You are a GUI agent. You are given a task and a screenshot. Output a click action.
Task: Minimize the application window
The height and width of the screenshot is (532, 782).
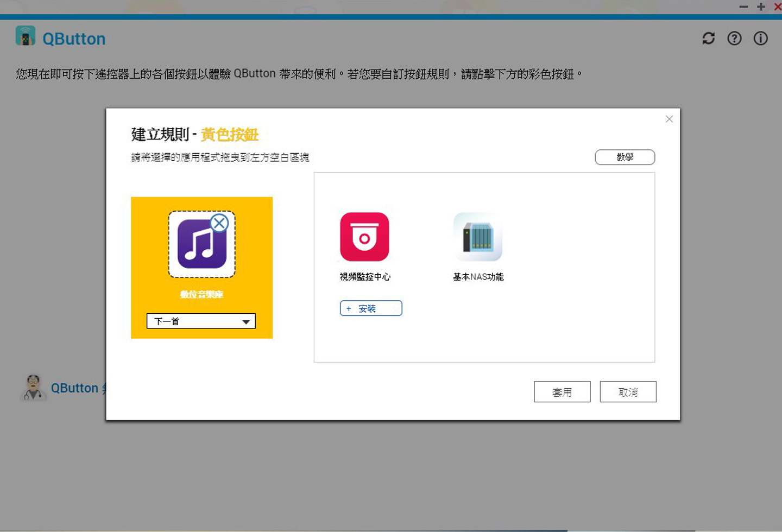(743, 7)
